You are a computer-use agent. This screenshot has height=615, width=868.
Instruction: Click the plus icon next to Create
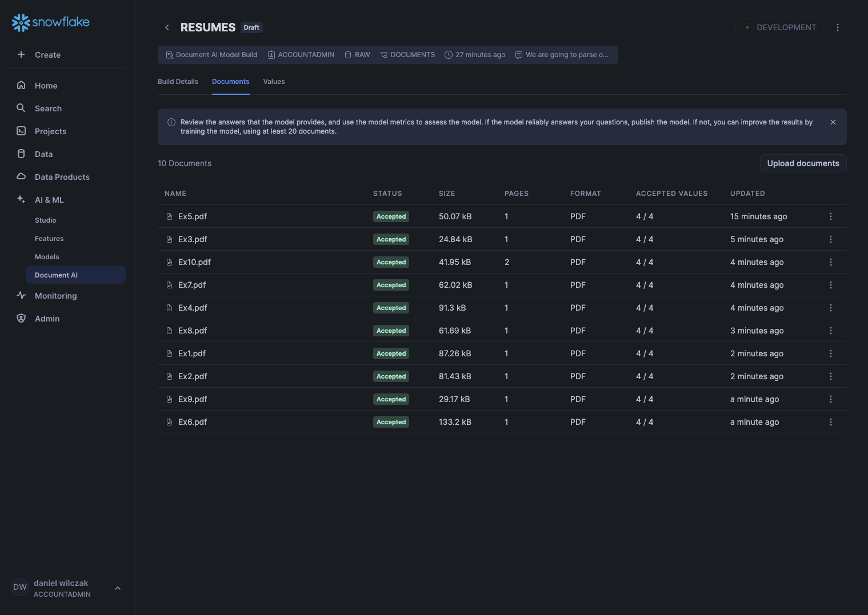[x=21, y=54]
